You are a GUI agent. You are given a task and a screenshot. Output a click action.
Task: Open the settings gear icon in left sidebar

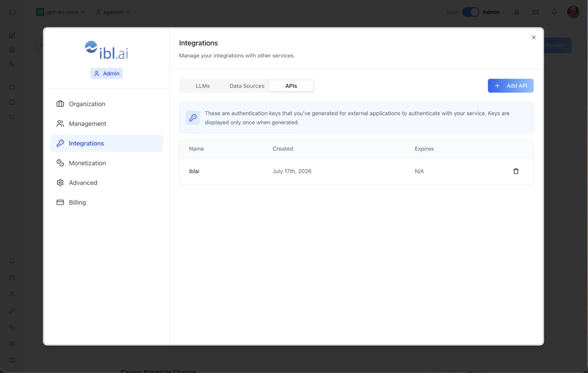point(12,344)
